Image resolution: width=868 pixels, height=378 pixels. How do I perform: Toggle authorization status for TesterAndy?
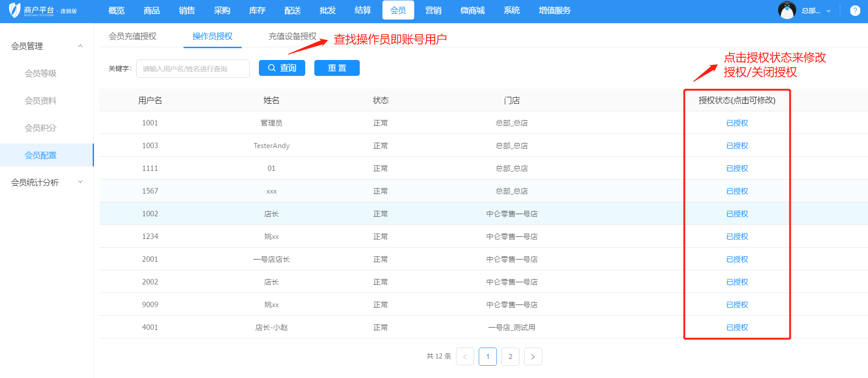[737, 146]
